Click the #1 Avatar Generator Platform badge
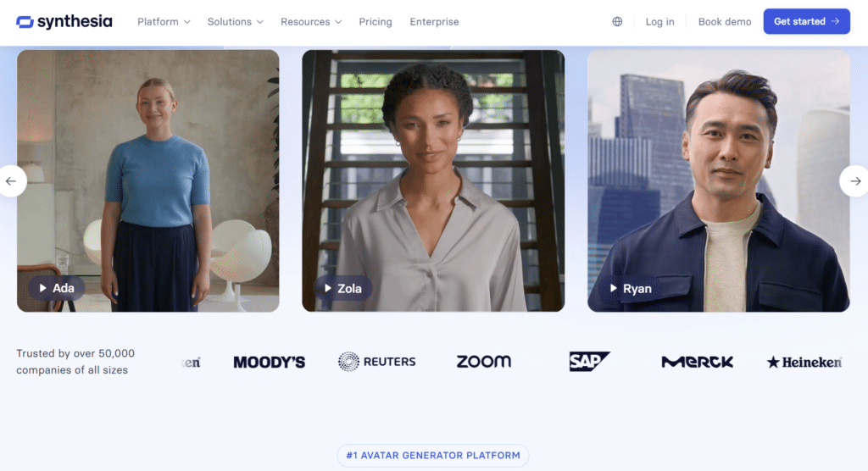Screen dimensions: 868x471 [x=433, y=456]
